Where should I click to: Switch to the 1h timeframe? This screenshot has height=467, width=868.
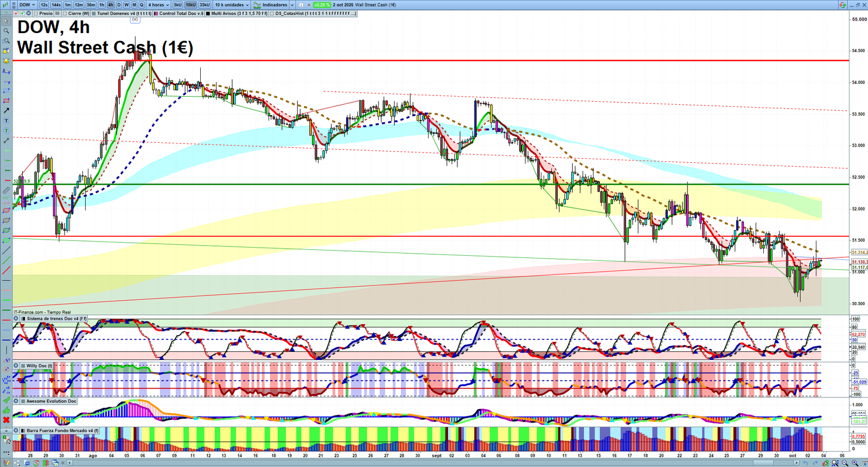point(101,5)
